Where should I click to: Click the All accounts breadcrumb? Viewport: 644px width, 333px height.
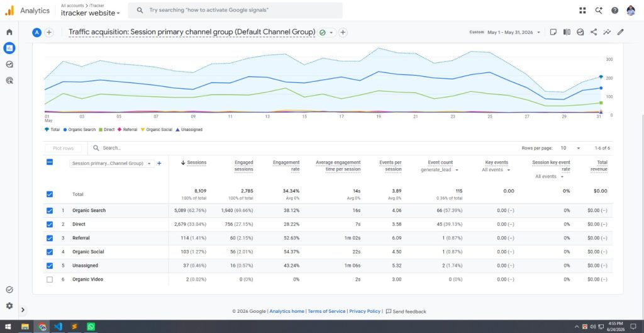[71, 6]
